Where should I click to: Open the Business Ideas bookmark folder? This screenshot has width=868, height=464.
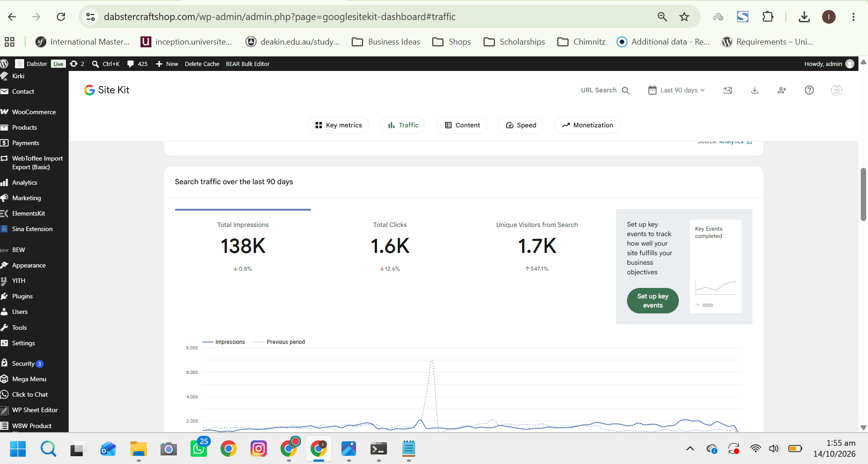click(386, 42)
